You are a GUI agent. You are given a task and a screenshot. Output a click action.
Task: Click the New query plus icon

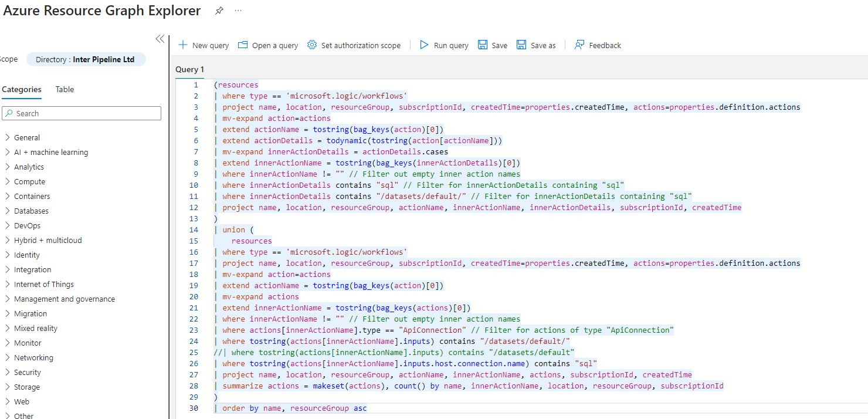pyautogui.click(x=183, y=45)
